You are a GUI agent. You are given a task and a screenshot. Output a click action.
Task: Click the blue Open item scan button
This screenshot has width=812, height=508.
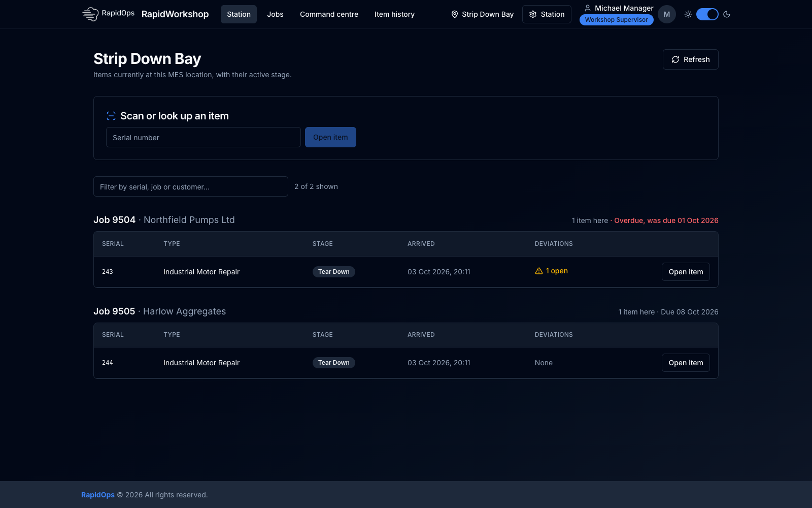tap(330, 137)
